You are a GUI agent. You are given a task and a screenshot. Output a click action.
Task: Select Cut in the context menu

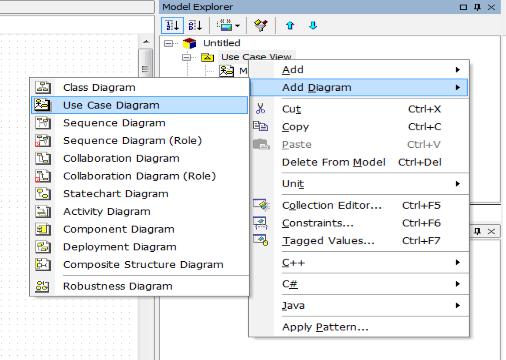pos(359,109)
